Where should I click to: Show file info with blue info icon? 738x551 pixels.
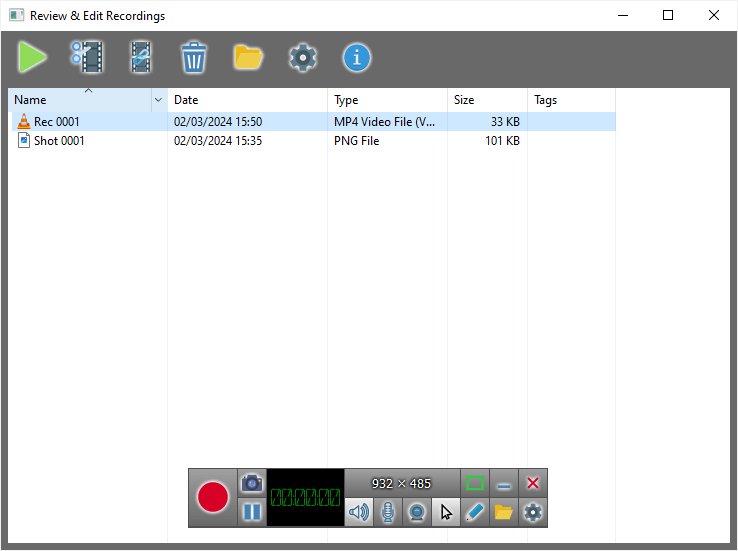pyautogui.click(x=356, y=58)
